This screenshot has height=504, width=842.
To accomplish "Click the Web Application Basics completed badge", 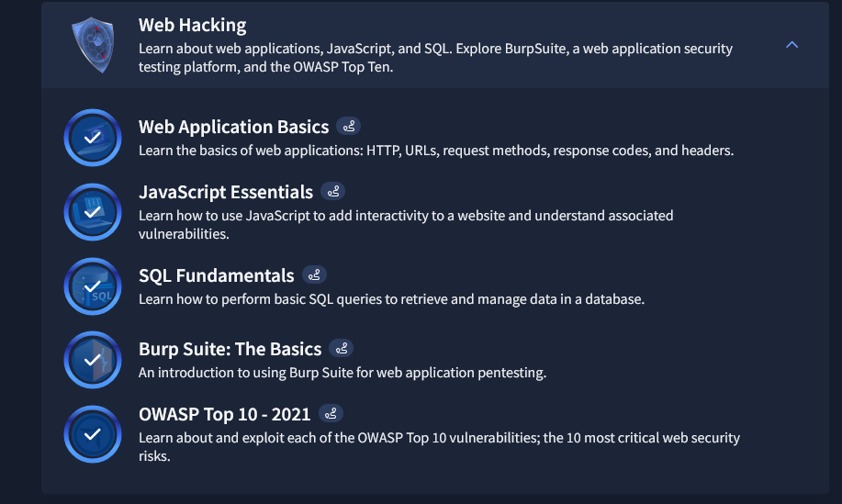I will 93,138.
